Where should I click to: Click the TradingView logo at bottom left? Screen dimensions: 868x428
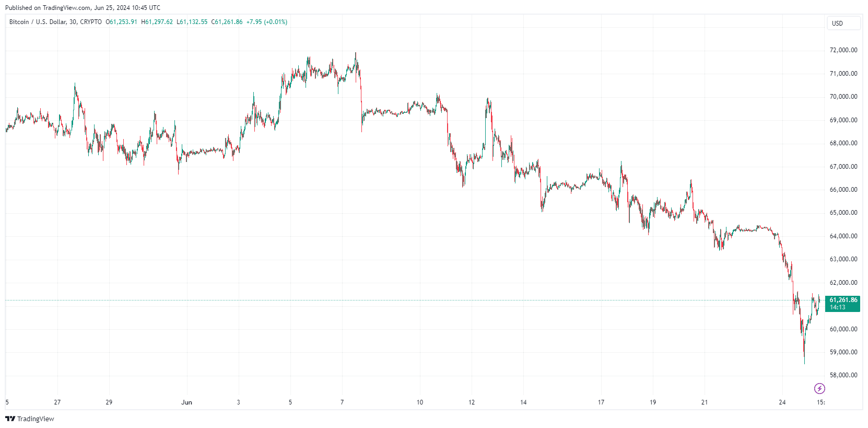click(30, 419)
